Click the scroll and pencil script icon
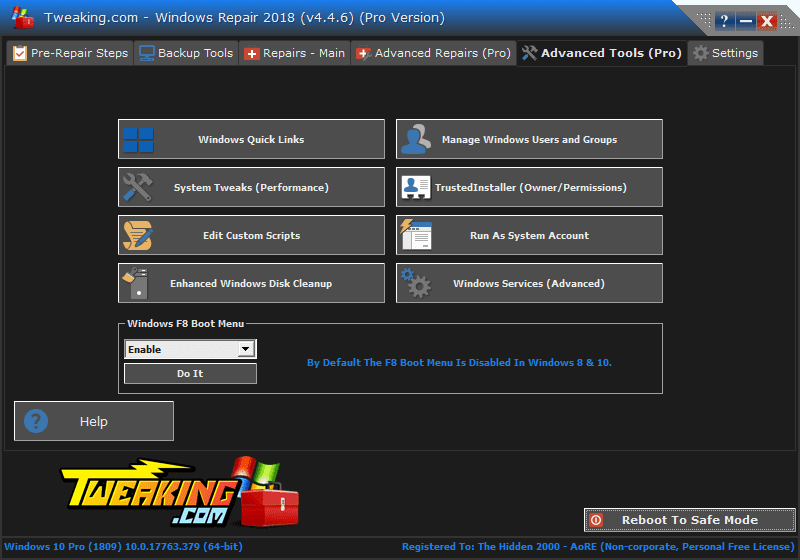The height and width of the screenshot is (560, 800). pos(138,235)
